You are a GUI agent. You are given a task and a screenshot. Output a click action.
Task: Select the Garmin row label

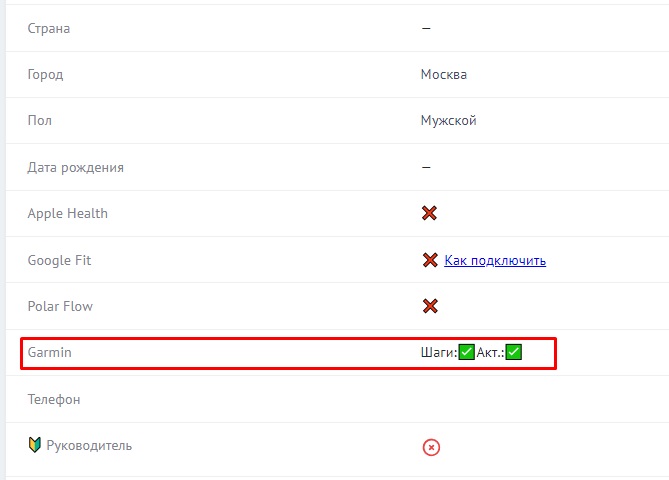coord(49,352)
